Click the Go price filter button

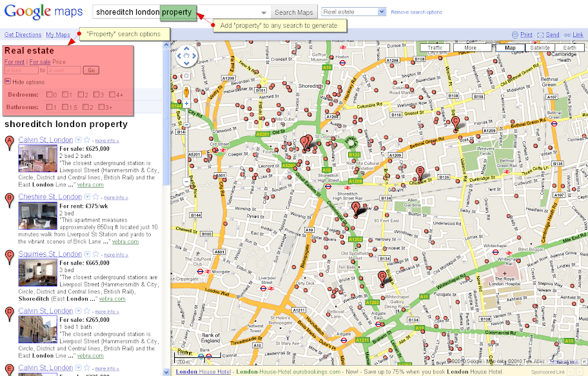91,70
